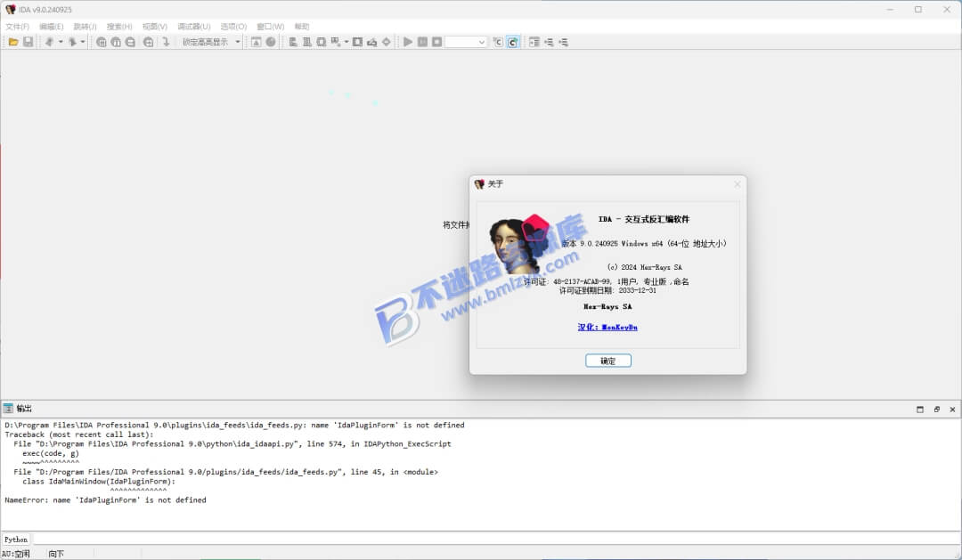The image size is (962, 560).
Task: Click the AU:空闲 status bar entry
Action: (15, 554)
